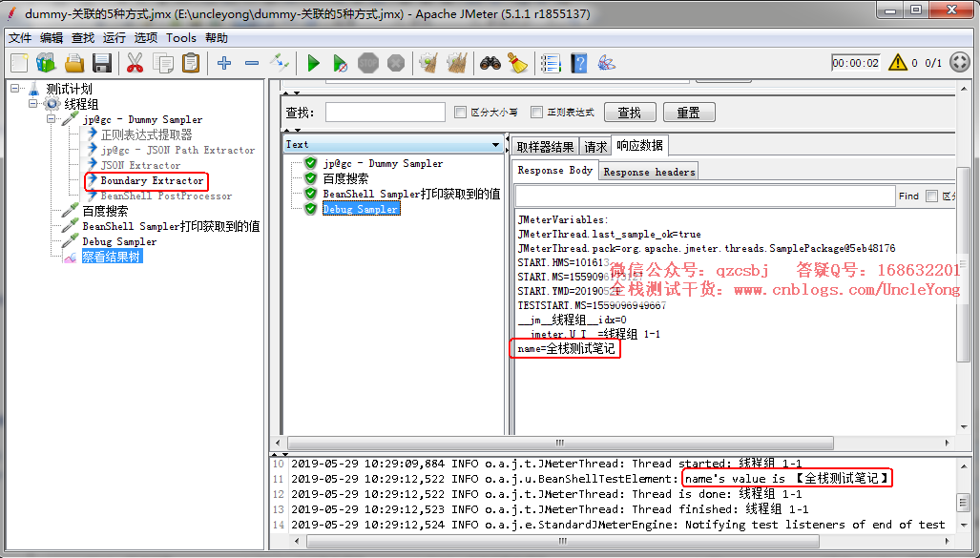Toggle the case checkbox beside Find
The height and width of the screenshot is (558, 980).
tap(932, 196)
